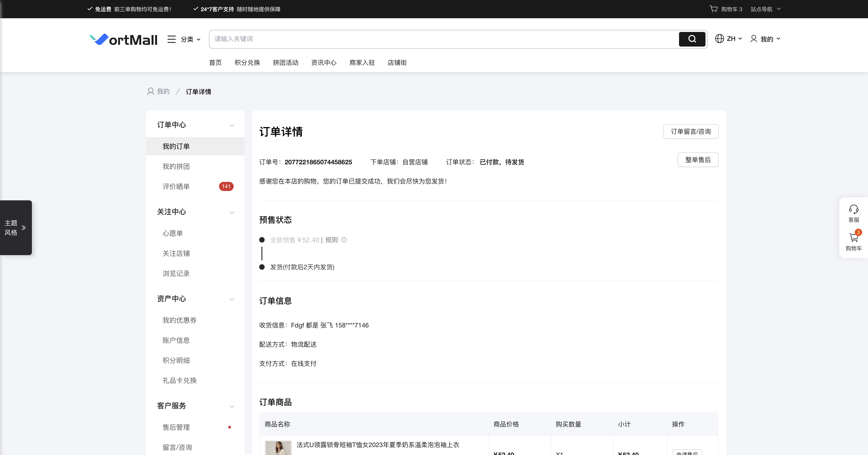Click the breadcrumb user icon

(151, 92)
